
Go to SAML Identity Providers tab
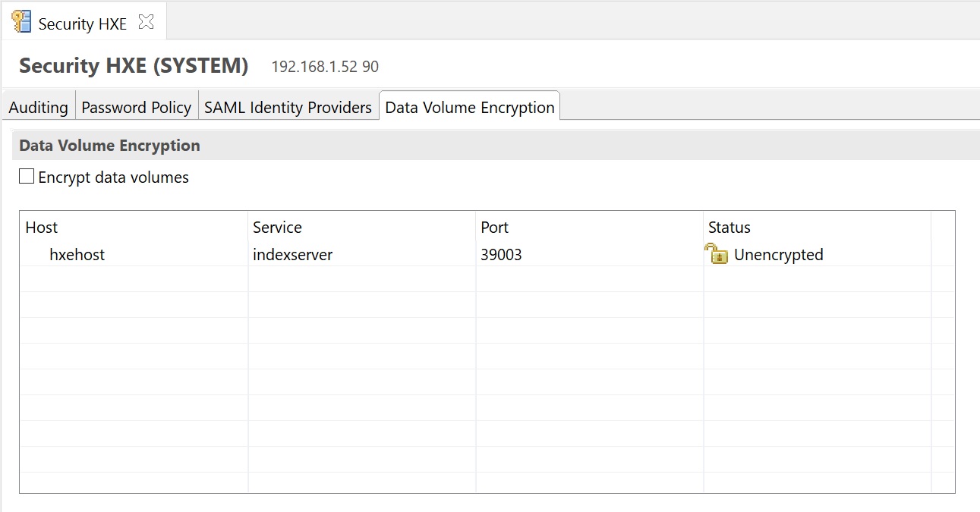click(x=288, y=107)
